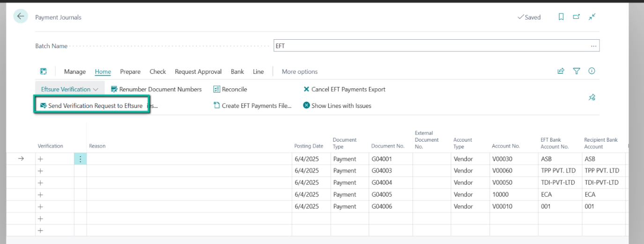
Task: Click Send Verification Request to Eftsure
Action: coord(91,106)
